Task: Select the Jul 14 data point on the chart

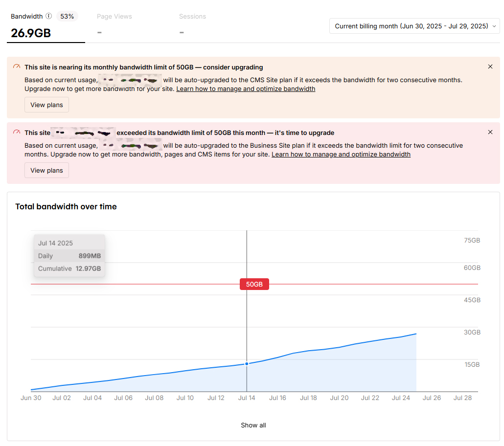Action: click(247, 364)
